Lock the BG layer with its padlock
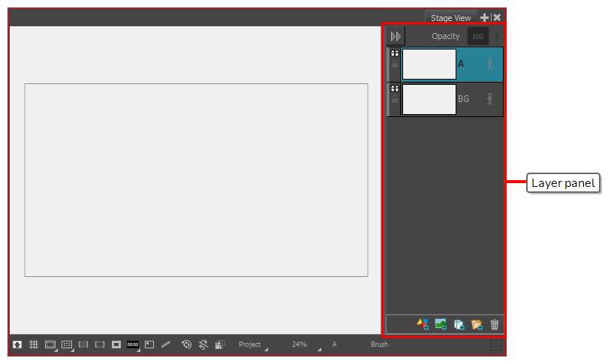The height and width of the screenshot is (364, 611). [395, 99]
